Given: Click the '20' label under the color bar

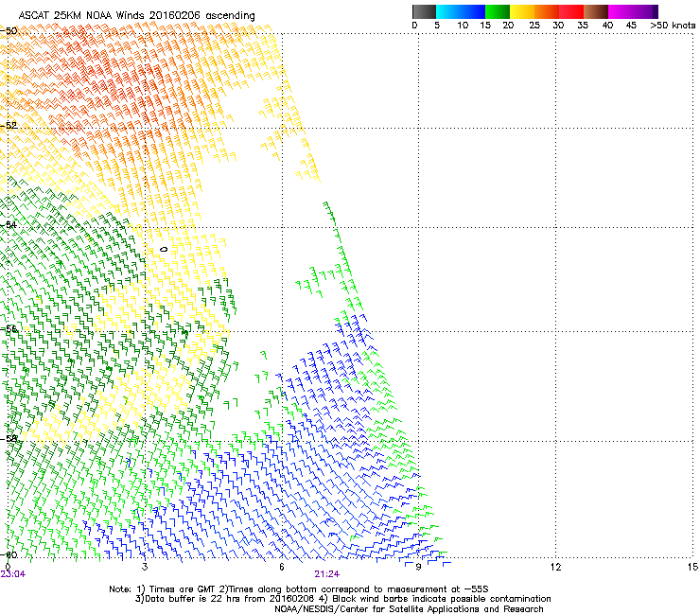Looking at the screenshot, I should [x=508, y=26].
